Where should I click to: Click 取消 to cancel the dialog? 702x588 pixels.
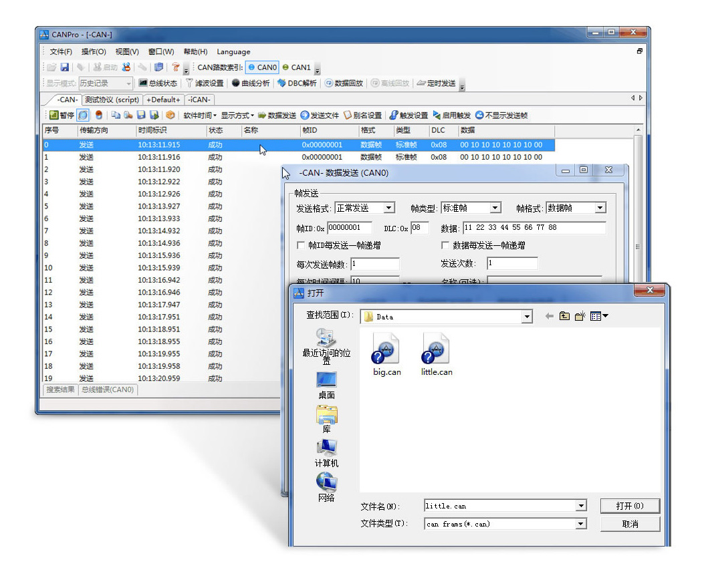(x=629, y=525)
